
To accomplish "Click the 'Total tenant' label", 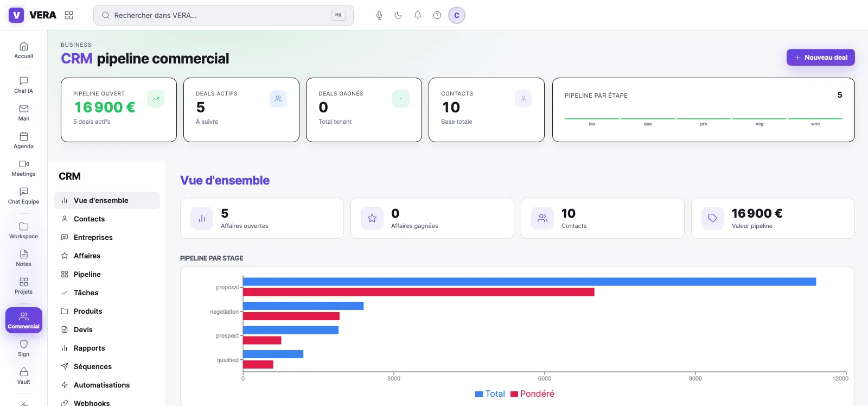I will 335,122.
